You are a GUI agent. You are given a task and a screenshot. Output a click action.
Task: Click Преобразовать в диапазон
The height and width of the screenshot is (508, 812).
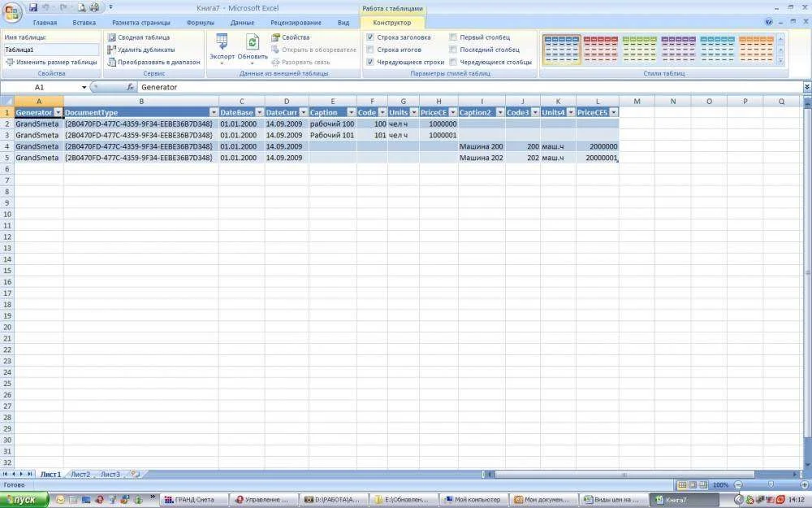[x=153, y=63]
